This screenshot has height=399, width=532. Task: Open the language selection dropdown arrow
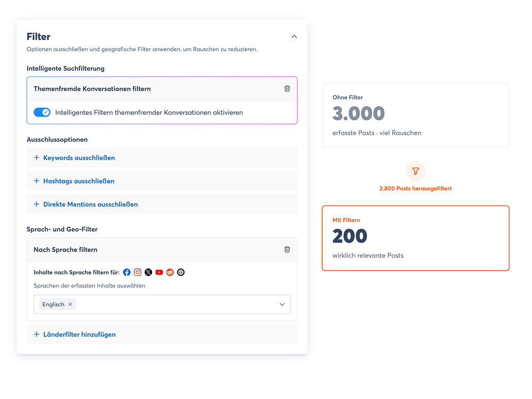tap(282, 304)
